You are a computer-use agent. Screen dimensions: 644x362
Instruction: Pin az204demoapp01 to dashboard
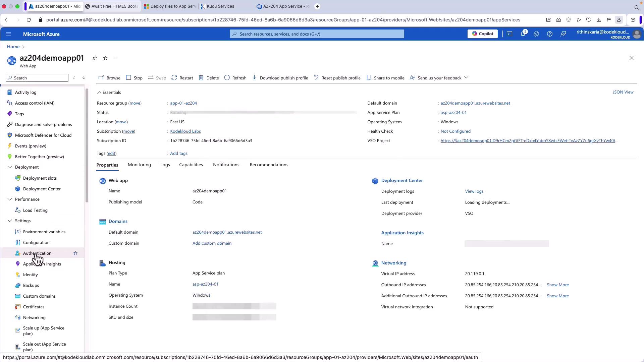(95, 58)
